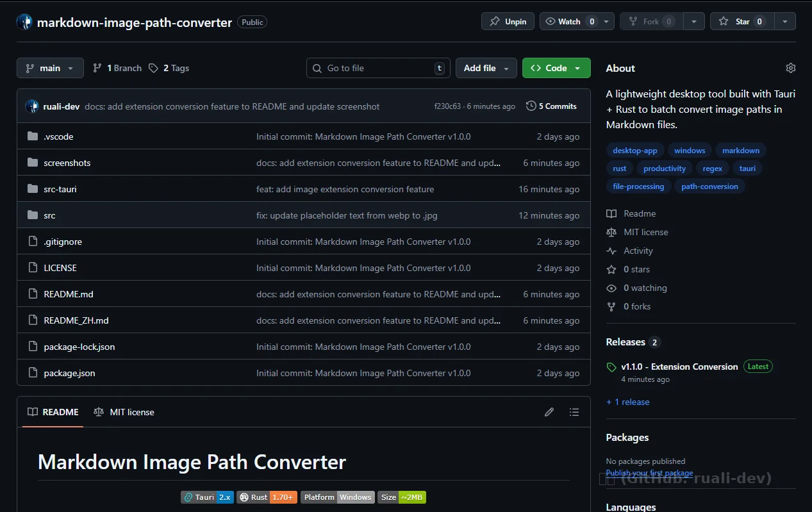The width and height of the screenshot is (812, 512).
Task: Edit the README with the pencil icon
Action: coord(549,412)
